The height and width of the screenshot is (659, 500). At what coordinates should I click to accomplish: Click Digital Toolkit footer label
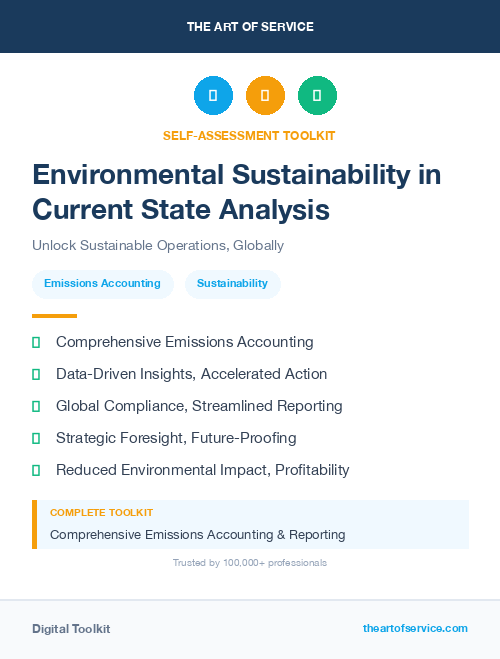71,629
